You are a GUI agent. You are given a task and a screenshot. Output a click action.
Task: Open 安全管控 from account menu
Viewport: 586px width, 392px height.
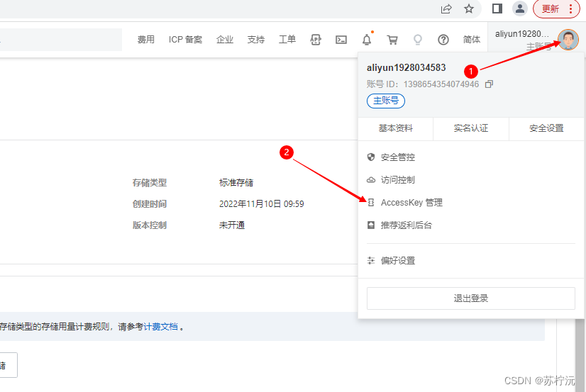[398, 157]
